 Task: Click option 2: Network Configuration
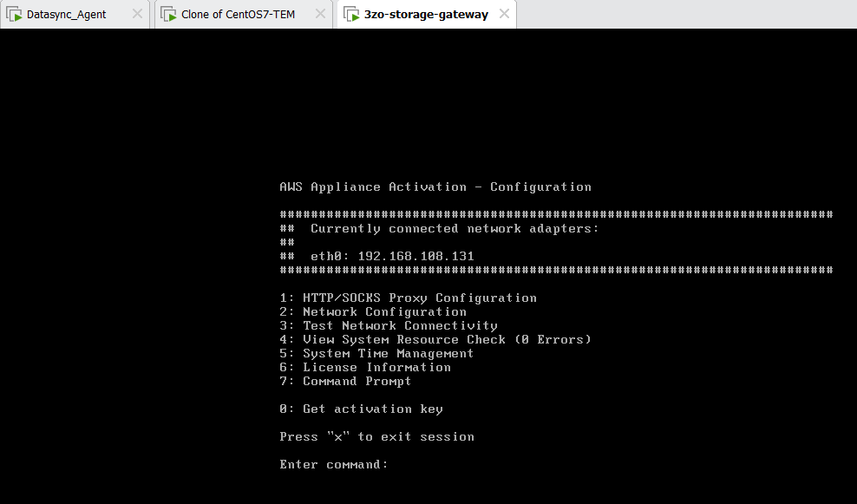[373, 311]
